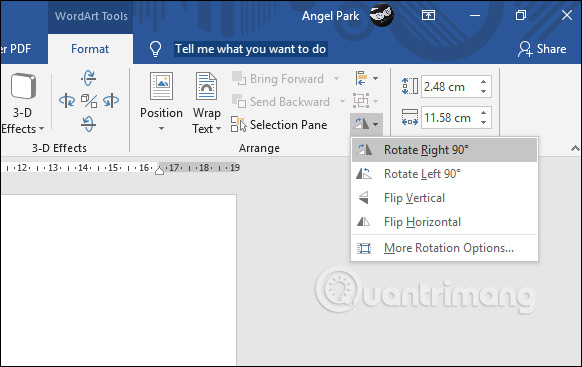Choose Rotate Left 90°

tap(444, 174)
